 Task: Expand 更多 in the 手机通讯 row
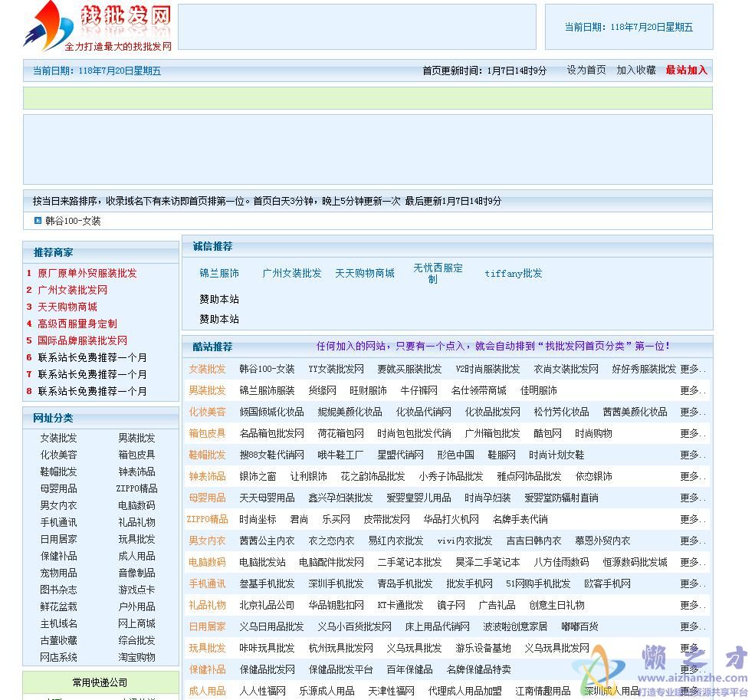[693, 583]
